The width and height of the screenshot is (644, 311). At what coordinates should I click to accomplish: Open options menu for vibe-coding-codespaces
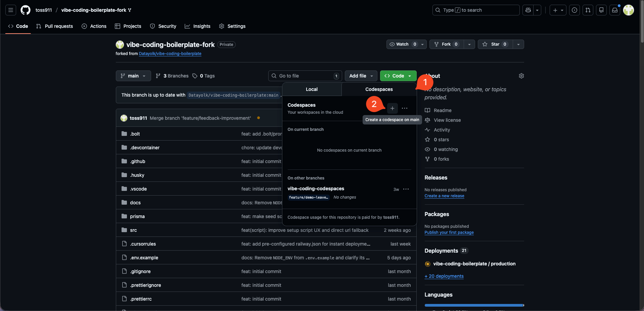pos(406,189)
